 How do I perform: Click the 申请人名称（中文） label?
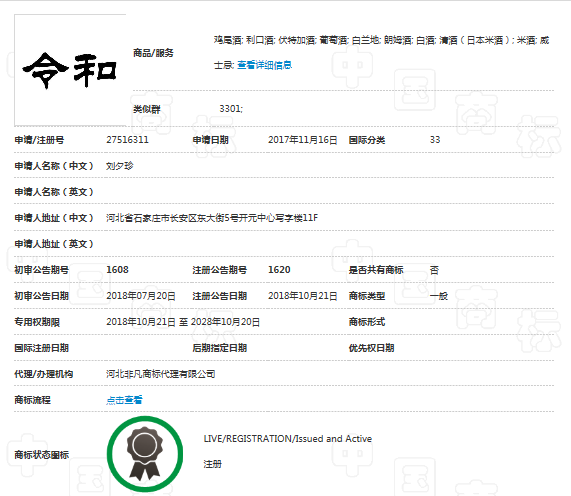click(x=54, y=166)
